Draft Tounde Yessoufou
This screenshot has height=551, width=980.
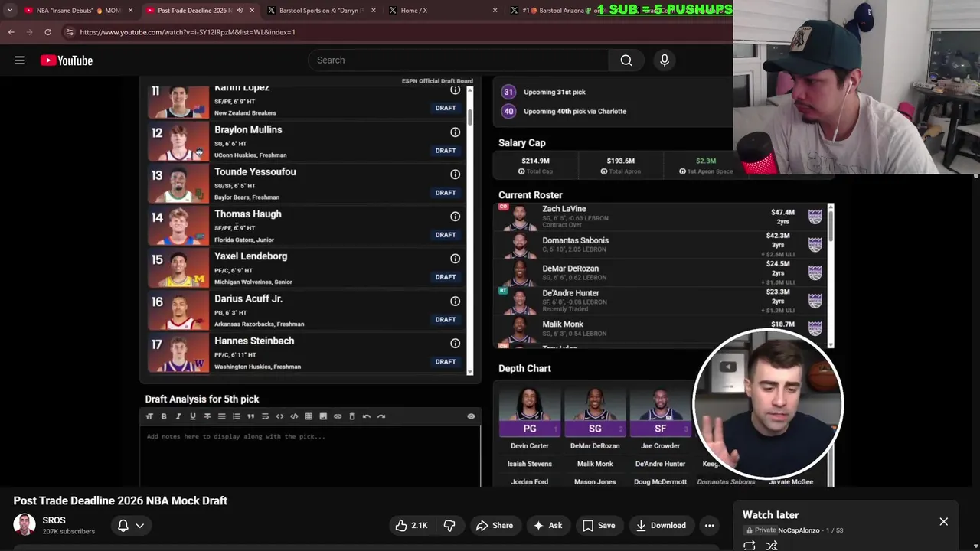point(446,193)
